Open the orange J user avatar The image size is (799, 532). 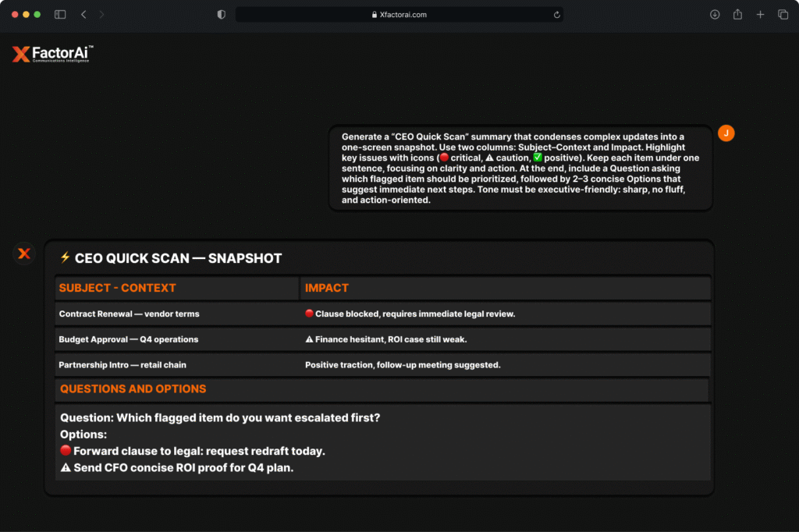[x=726, y=133]
